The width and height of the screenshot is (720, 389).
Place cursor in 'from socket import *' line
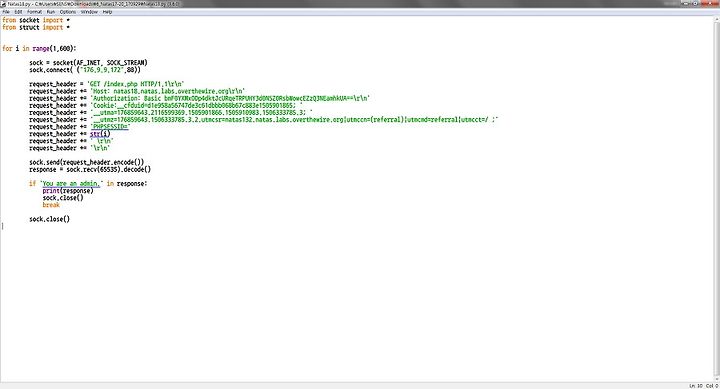coord(36,20)
